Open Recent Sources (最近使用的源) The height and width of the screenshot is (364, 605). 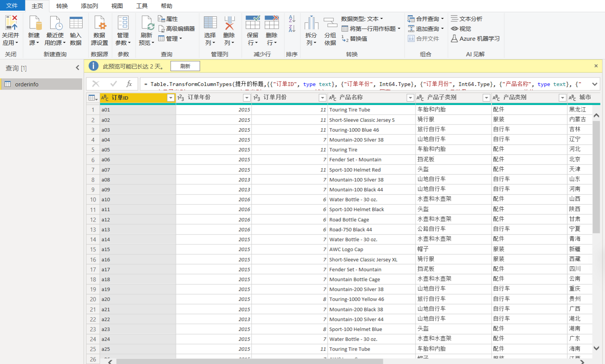pos(55,31)
